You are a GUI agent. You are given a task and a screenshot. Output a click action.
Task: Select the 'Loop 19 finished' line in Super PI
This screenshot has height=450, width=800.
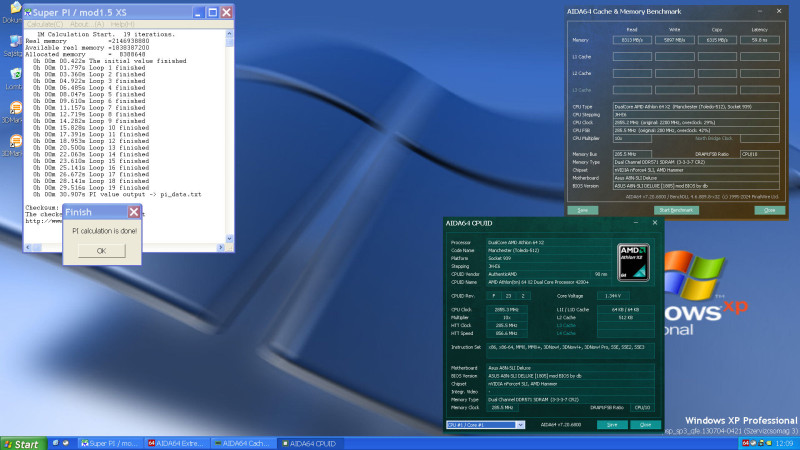coord(91,188)
